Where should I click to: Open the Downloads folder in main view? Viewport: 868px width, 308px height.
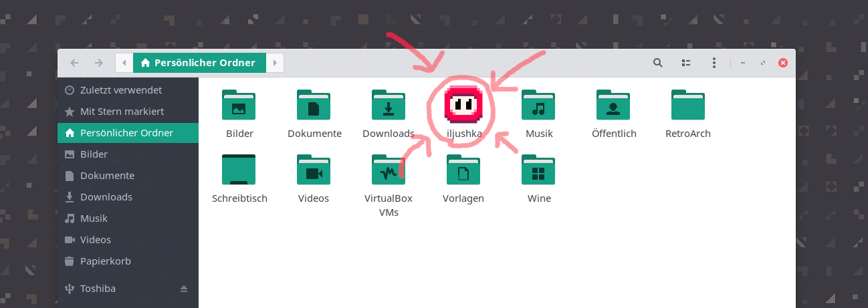388,106
